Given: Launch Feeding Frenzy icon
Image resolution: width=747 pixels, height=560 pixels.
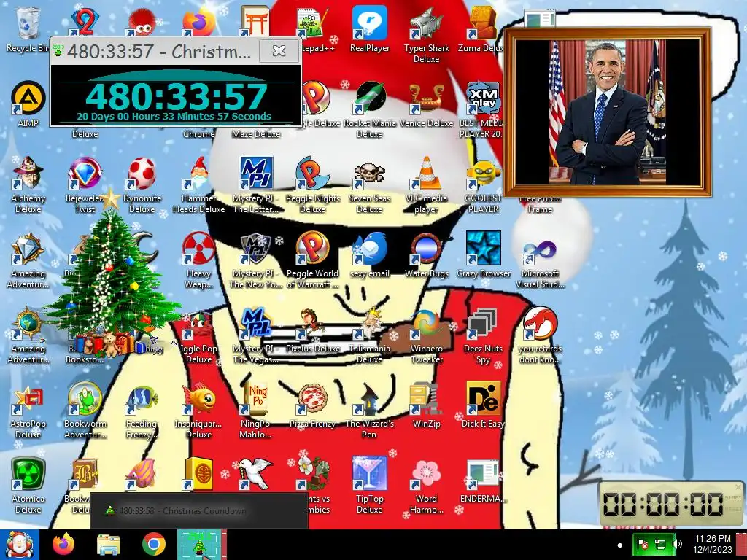Looking at the screenshot, I should coord(142,411).
